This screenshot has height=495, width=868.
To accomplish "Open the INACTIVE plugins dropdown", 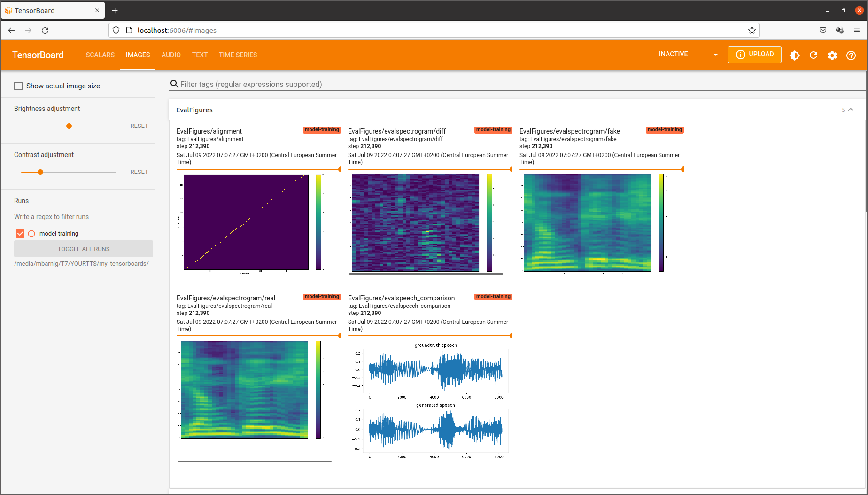I will 689,55.
